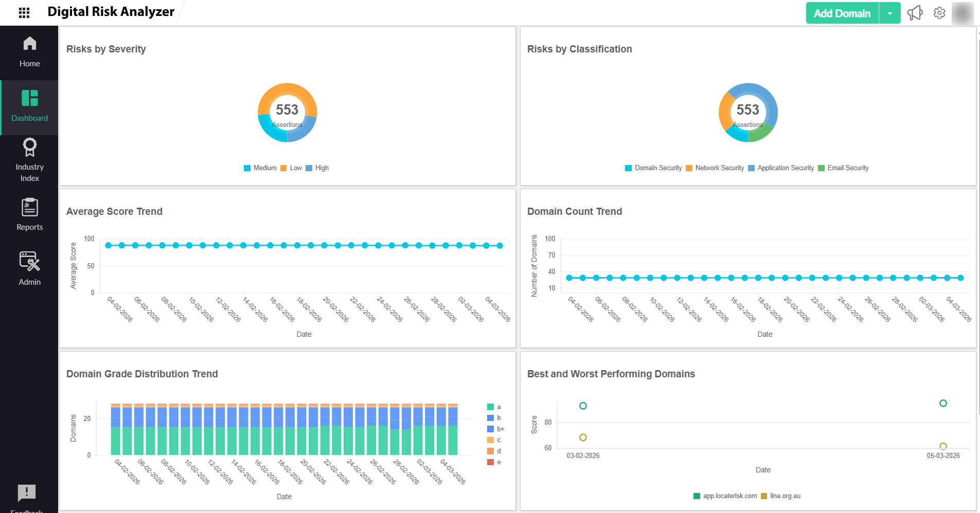Image resolution: width=980 pixels, height=513 pixels.
Task: Toggle app.locaterisk.com legend entry
Action: [x=725, y=496]
